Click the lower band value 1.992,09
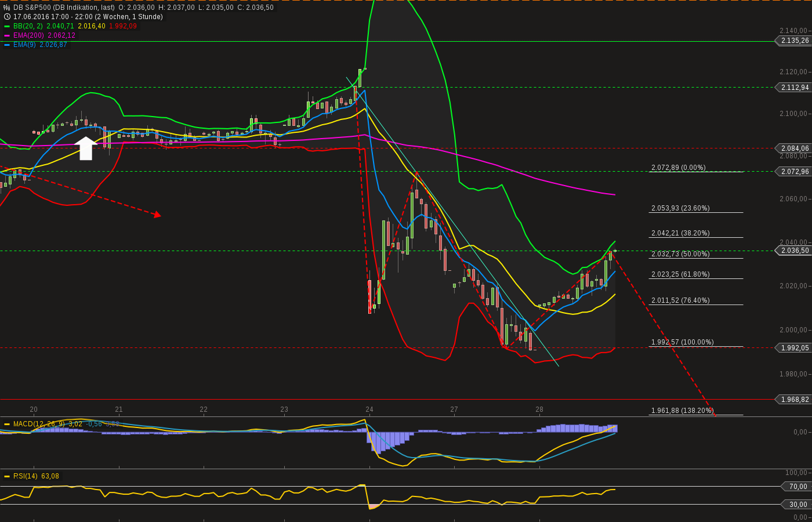Screen dimensions: 812x522 pyautogui.click(x=123, y=26)
